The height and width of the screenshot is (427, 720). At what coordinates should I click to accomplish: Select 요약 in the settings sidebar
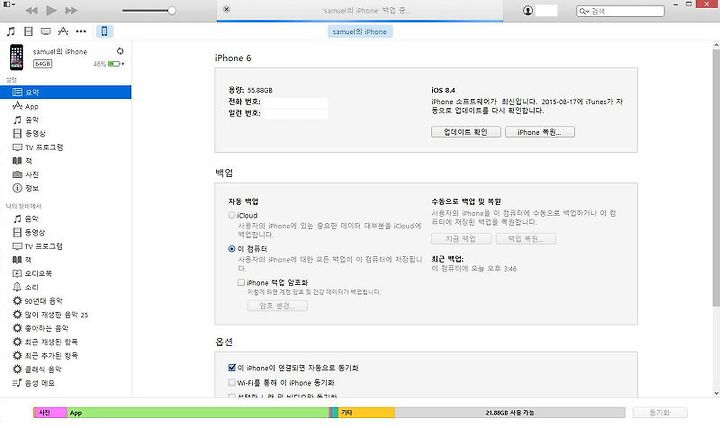(66, 92)
